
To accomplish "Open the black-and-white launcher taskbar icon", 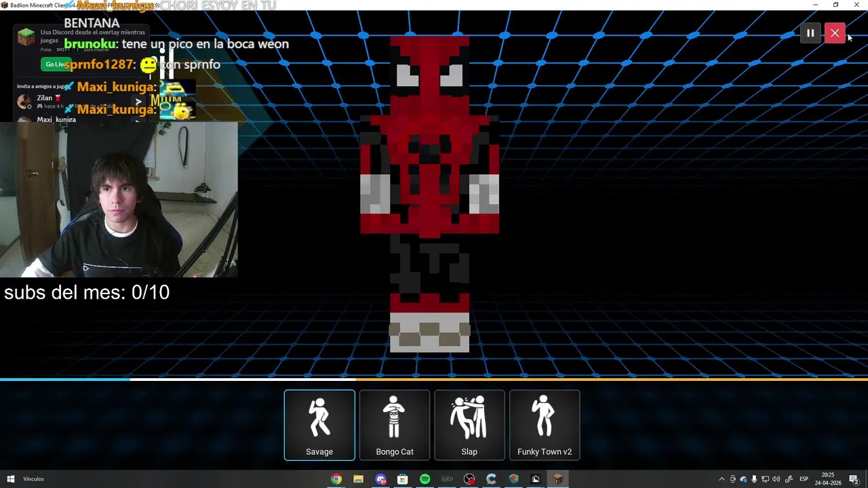I will tap(536, 479).
